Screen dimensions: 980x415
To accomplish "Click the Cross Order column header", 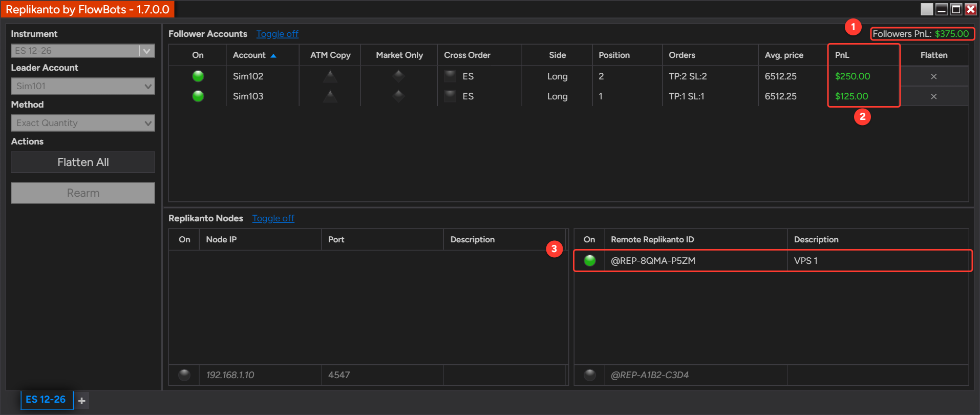I will click(480, 55).
